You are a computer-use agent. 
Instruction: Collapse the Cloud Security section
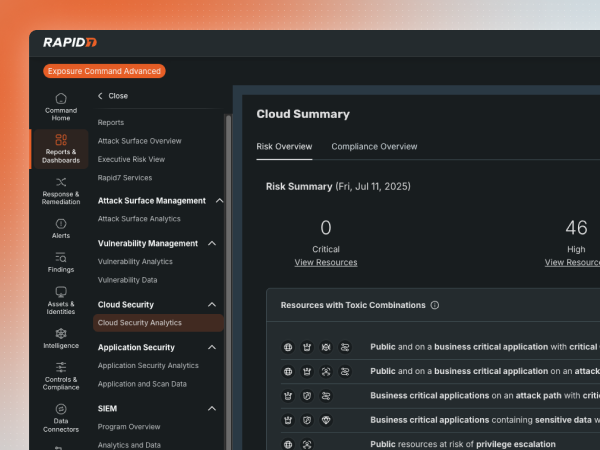tap(212, 305)
